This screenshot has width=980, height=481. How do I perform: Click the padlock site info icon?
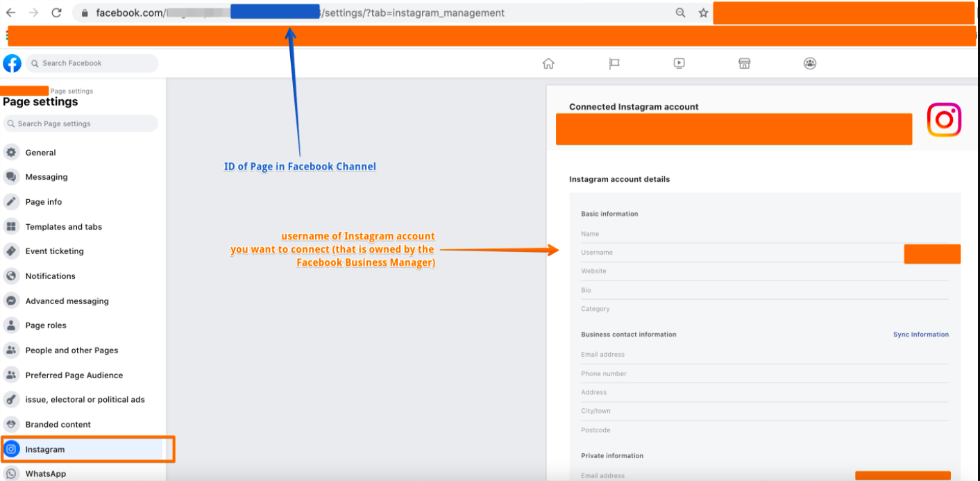[84, 12]
